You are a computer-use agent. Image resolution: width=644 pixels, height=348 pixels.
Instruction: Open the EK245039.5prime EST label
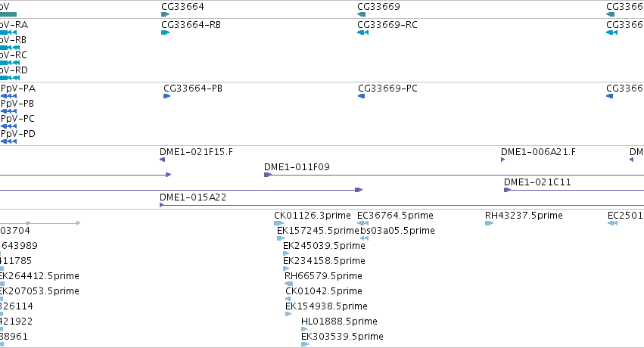[324, 246]
